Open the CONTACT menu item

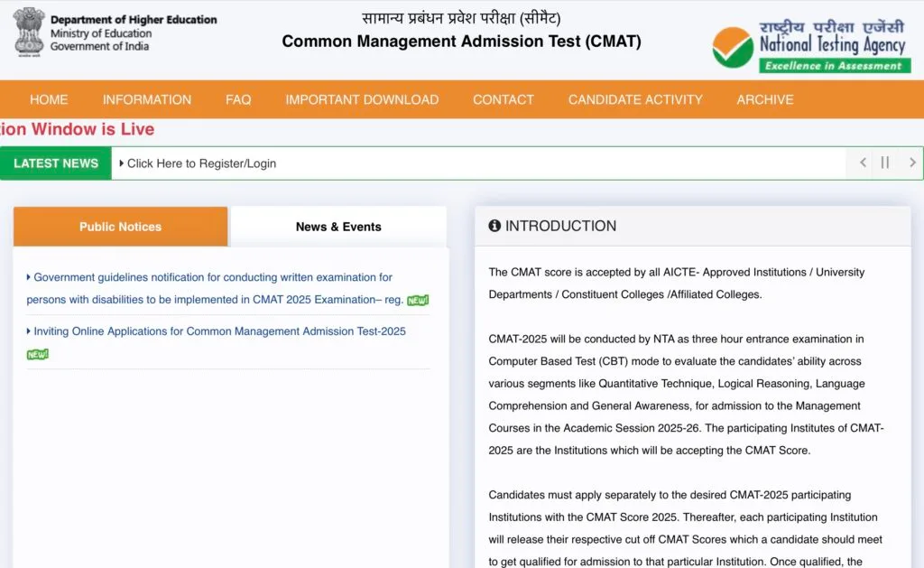click(504, 99)
